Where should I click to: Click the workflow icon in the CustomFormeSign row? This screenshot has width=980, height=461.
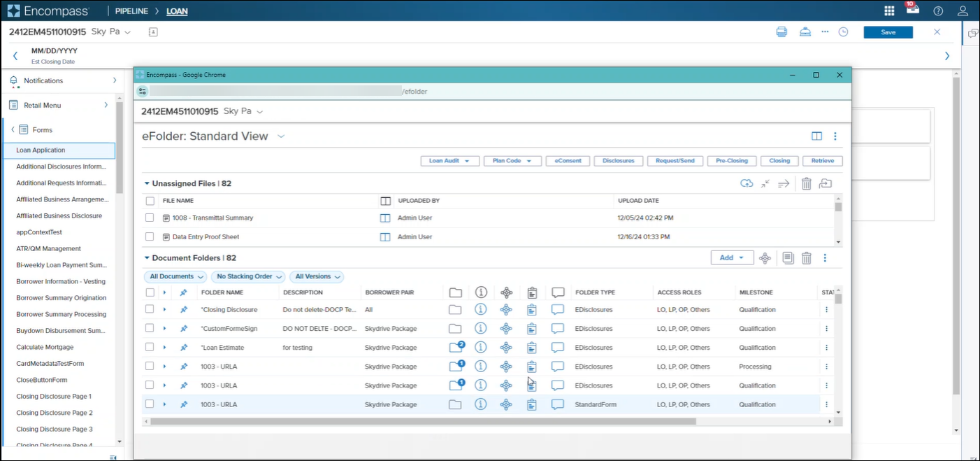[x=507, y=328]
